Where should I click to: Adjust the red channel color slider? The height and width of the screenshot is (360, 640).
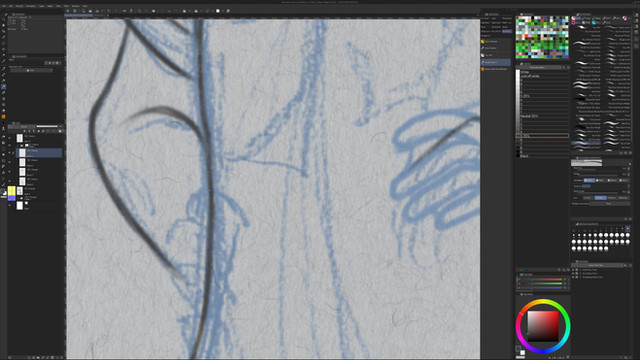[x=542, y=279]
